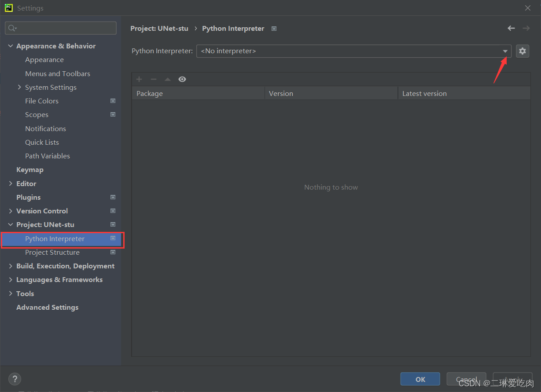541x392 pixels.
Task: Click the Cancel button
Action: [x=466, y=379]
